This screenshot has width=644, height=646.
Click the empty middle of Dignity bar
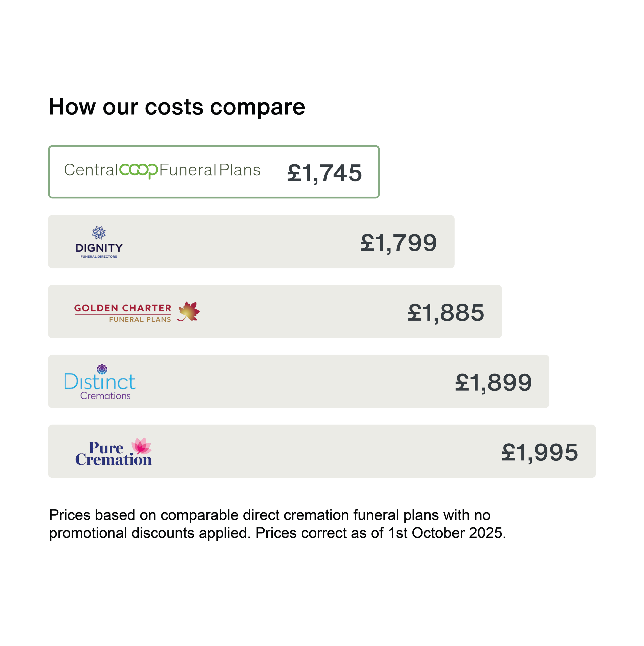pyautogui.click(x=241, y=242)
